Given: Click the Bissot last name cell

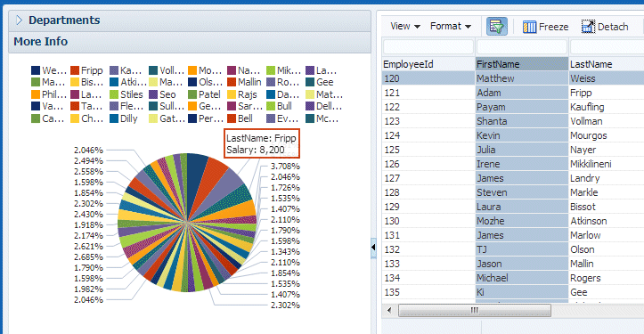Looking at the screenshot, I should tap(607, 207).
